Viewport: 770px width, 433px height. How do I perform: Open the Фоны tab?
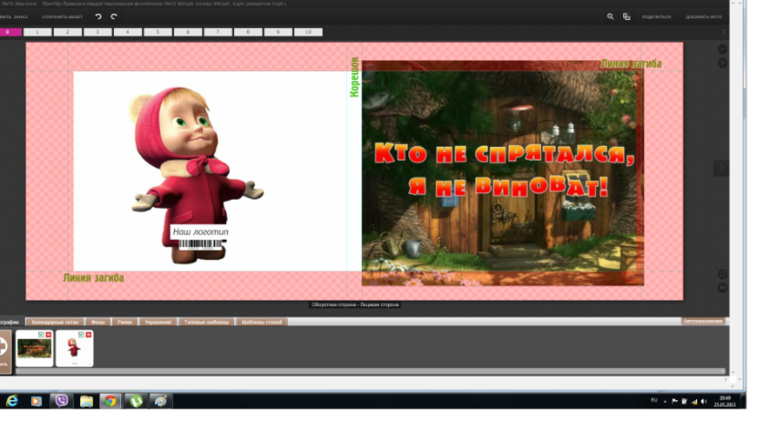[x=98, y=322]
